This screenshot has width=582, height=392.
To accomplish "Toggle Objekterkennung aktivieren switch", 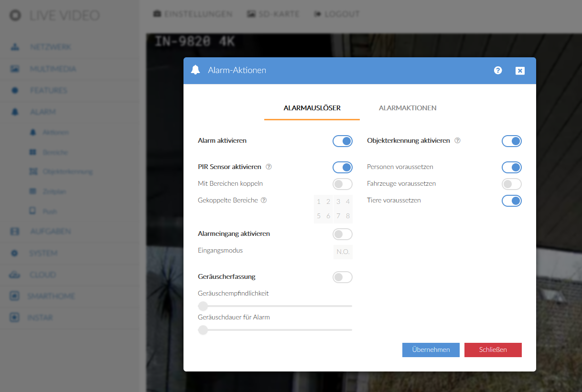I will click(x=512, y=141).
